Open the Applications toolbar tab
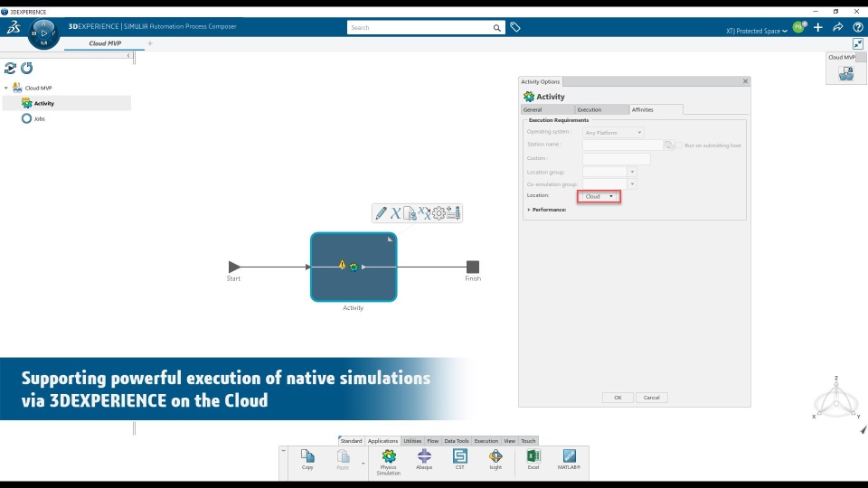Image resolution: width=868 pixels, height=488 pixels. (x=382, y=441)
